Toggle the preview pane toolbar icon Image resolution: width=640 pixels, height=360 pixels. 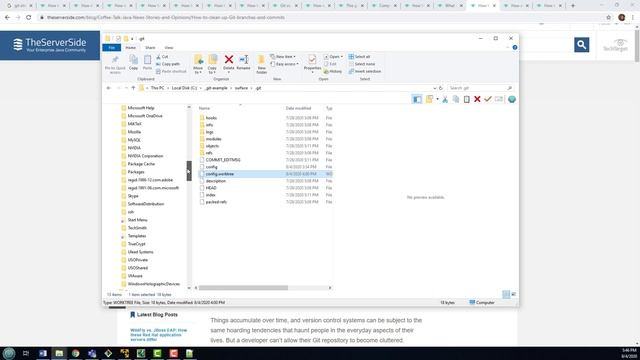click(x=417, y=99)
